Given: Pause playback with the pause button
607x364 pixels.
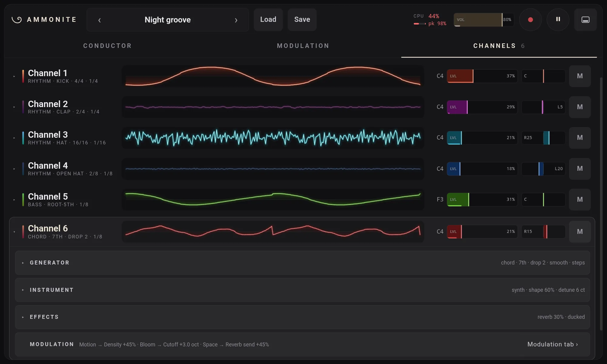Looking at the screenshot, I should 558,20.
